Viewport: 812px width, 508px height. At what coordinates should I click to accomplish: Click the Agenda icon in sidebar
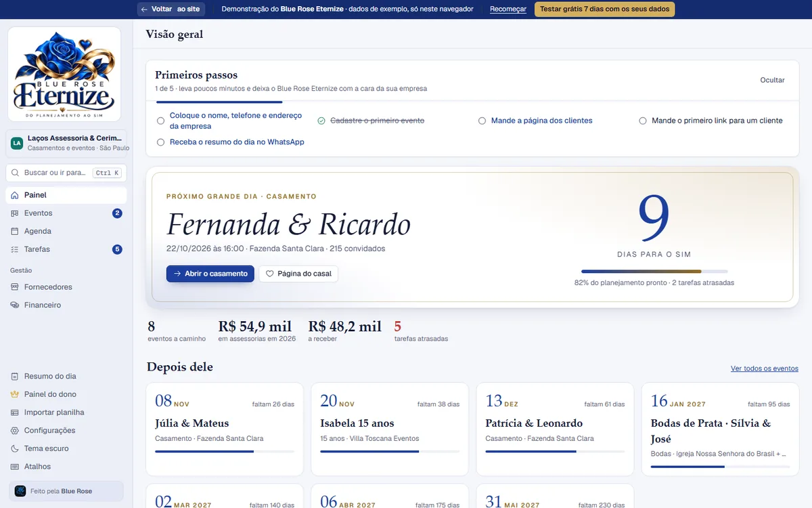pyautogui.click(x=15, y=231)
